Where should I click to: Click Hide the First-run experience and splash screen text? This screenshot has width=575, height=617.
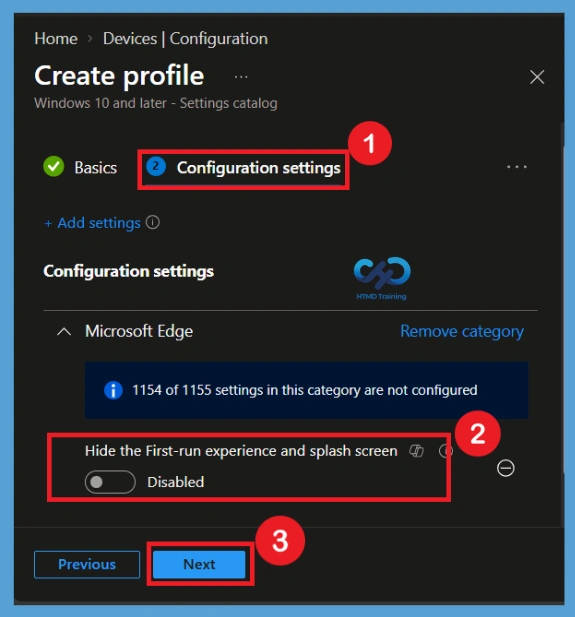coord(241,451)
